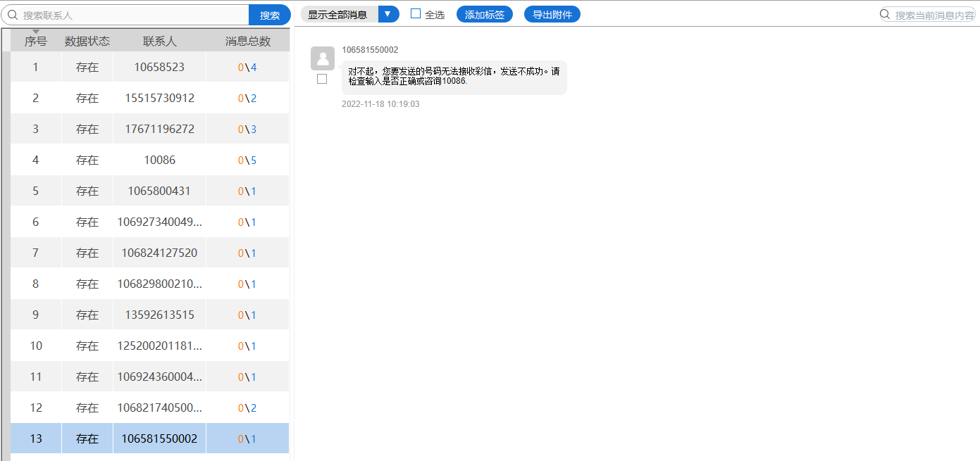Screen dimensions: 980x461
Task: Select contact row 10086
Action: (159, 160)
